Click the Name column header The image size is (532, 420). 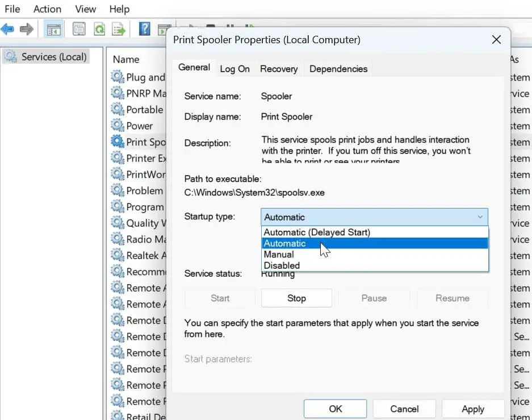tap(126, 59)
